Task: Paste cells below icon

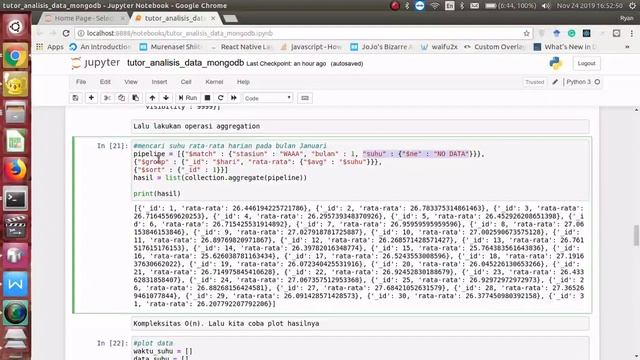Action: 136,98
